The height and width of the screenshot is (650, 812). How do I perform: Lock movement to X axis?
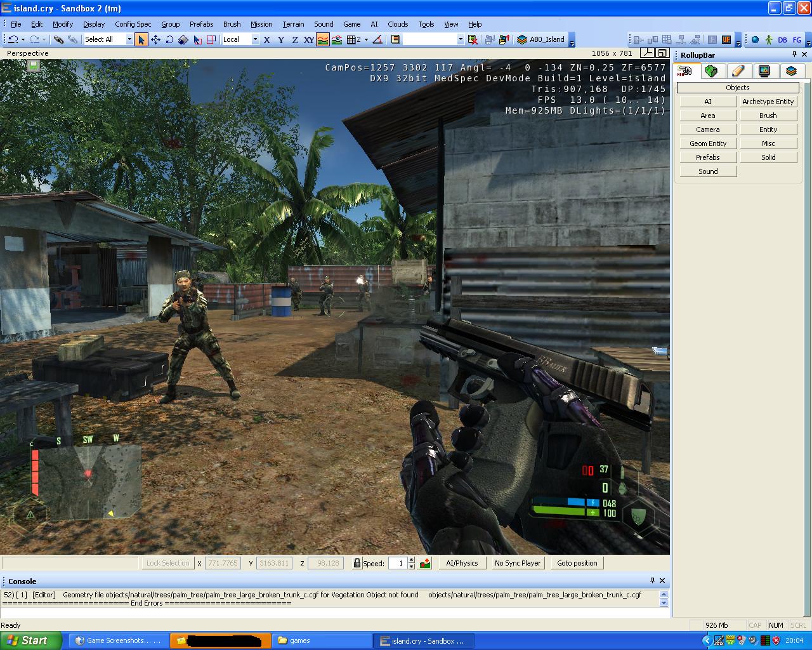[x=266, y=39]
